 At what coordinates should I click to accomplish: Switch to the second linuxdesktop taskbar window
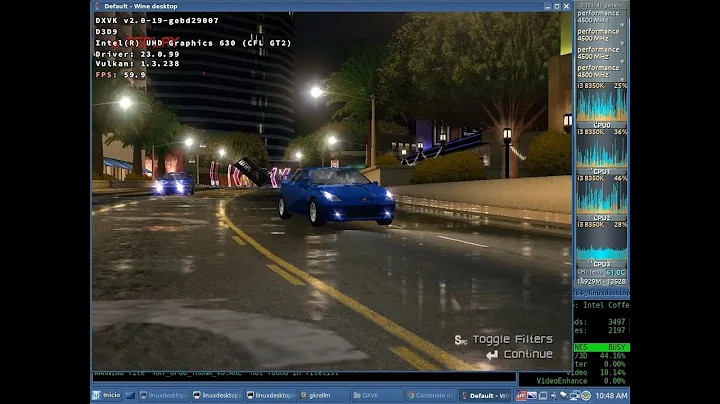[x=217, y=395]
